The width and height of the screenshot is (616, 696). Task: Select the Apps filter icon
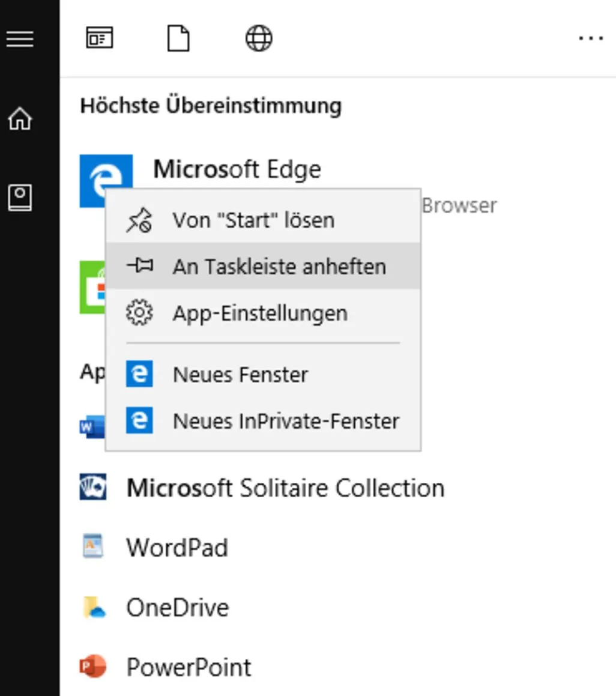(100, 38)
